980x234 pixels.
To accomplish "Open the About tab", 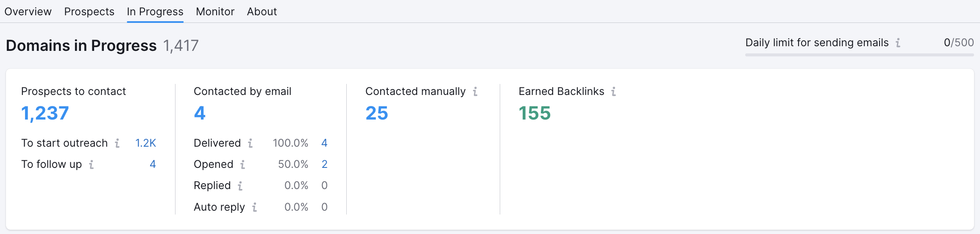I will tap(262, 11).
